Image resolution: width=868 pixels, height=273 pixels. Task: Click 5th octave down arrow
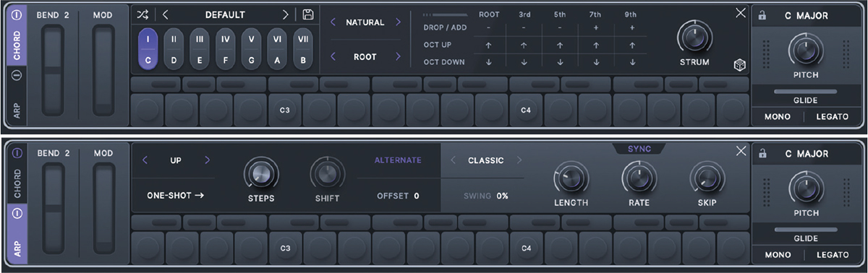[x=560, y=62]
